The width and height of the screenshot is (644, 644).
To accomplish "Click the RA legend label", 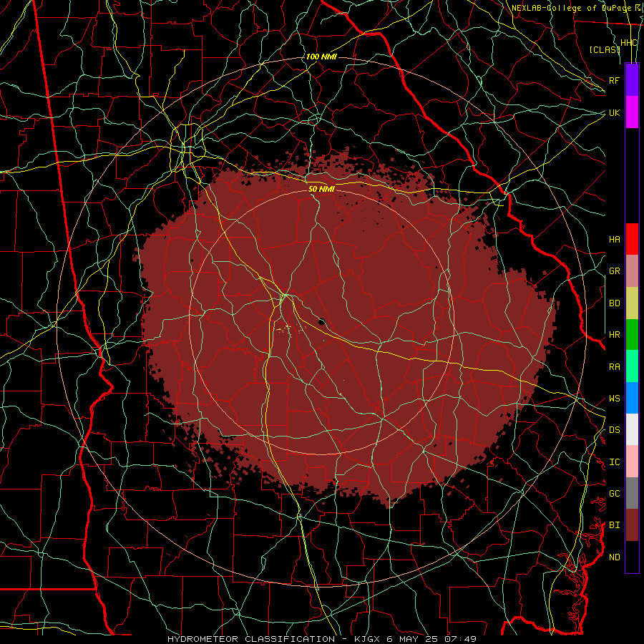I will pos(615,367).
